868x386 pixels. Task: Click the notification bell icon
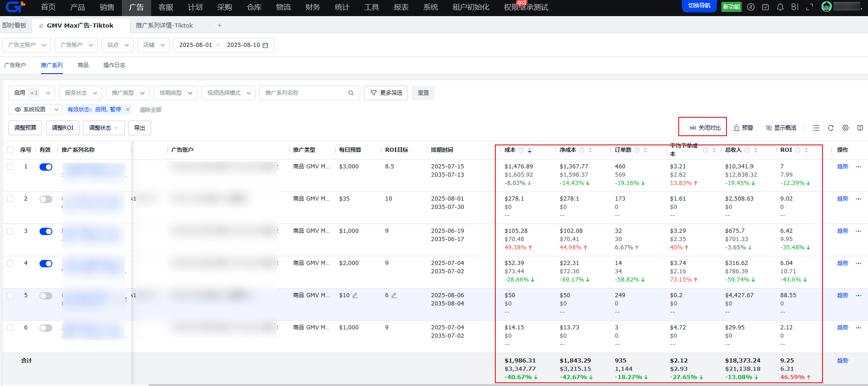tap(780, 7)
